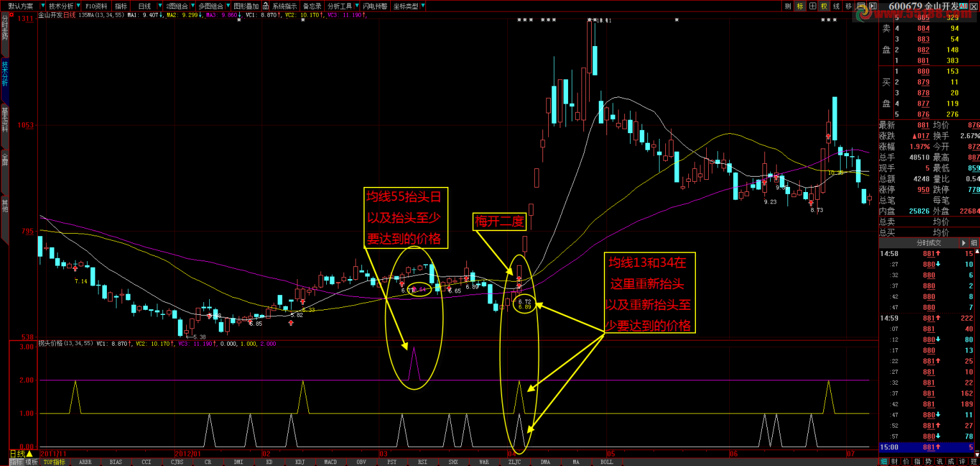
Task: Click the 移 move chart icon
Action: coord(848,6)
